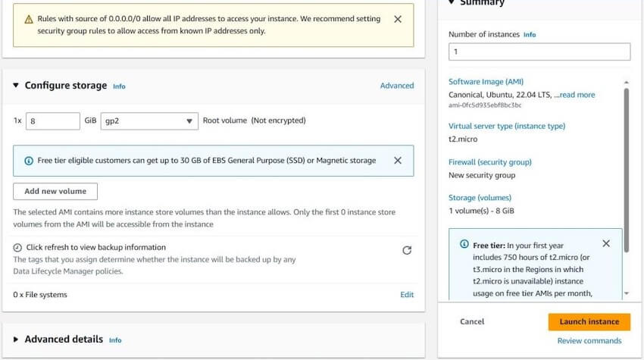
Task: Close the Free tier summary info box
Action: click(606, 244)
